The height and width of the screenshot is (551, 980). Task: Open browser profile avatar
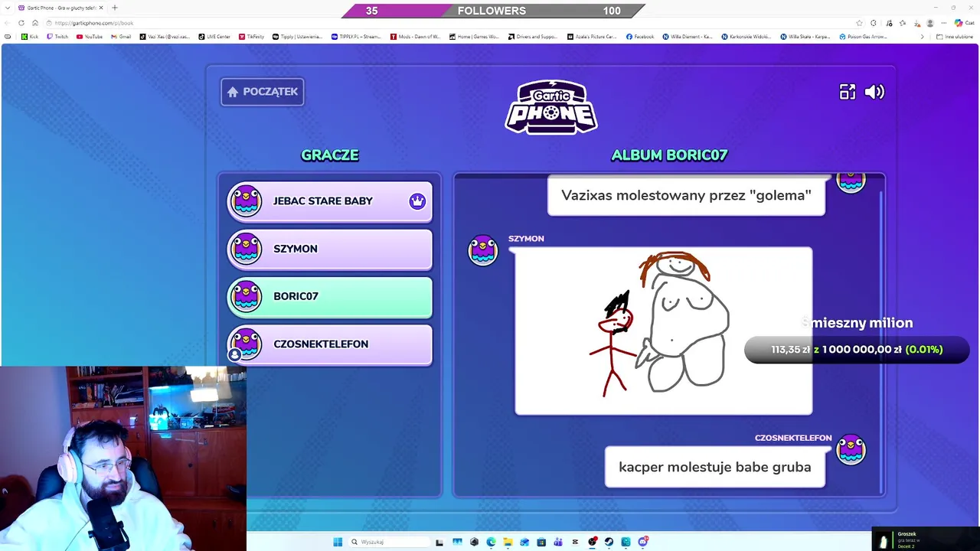[930, 23]
